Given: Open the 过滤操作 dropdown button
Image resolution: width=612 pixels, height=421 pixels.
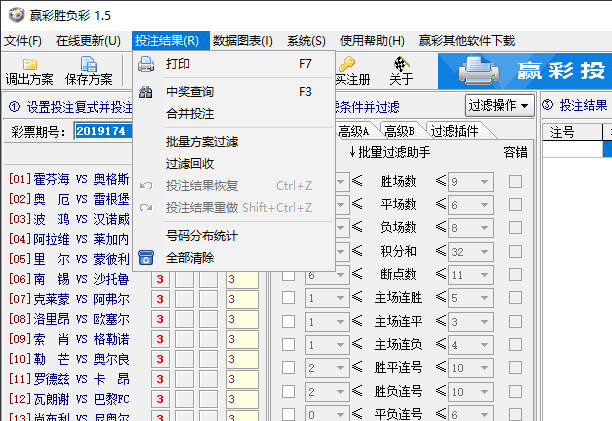Looking at the screenshot, I should 499,105.
